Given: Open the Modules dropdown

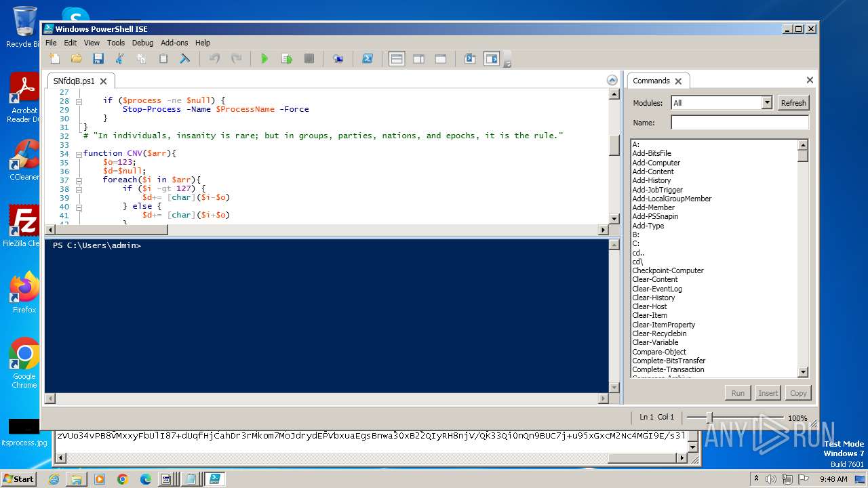Looking at the screenshot, I should tap(767, 103).
